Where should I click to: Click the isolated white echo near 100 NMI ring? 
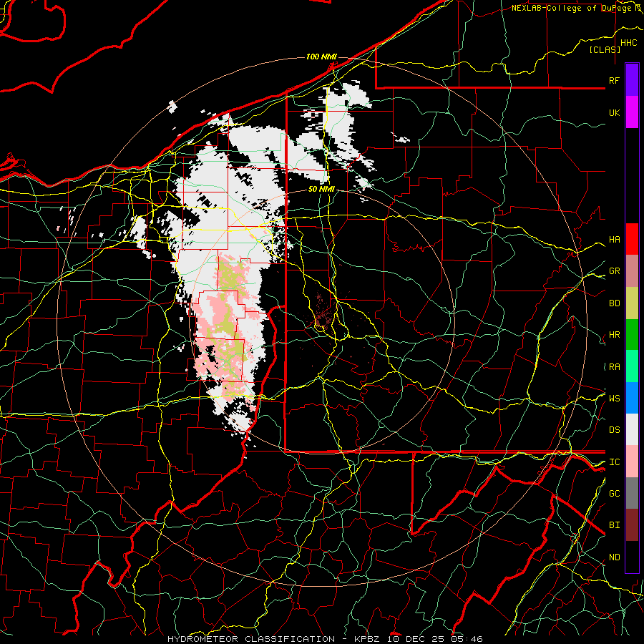172,107
